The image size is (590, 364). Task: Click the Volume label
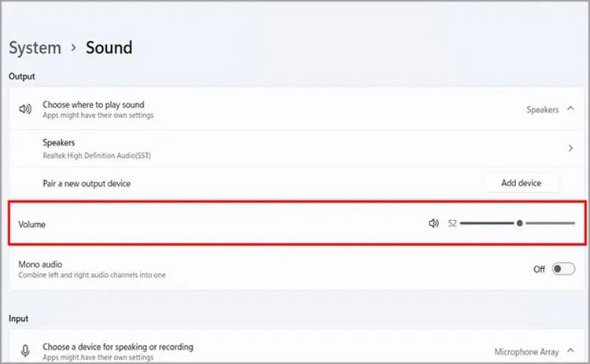pyautogui.click(x=32, y=224)
